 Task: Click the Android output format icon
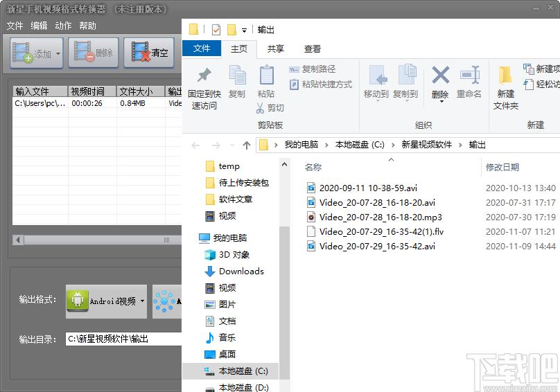tap(77, 300)
